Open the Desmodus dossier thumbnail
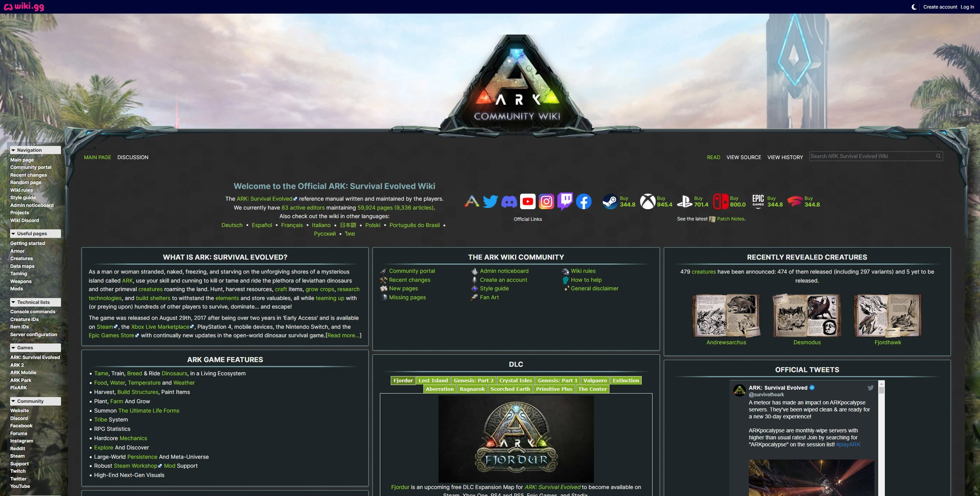Viewport: 980px width, 496px height. pos(807,316)
